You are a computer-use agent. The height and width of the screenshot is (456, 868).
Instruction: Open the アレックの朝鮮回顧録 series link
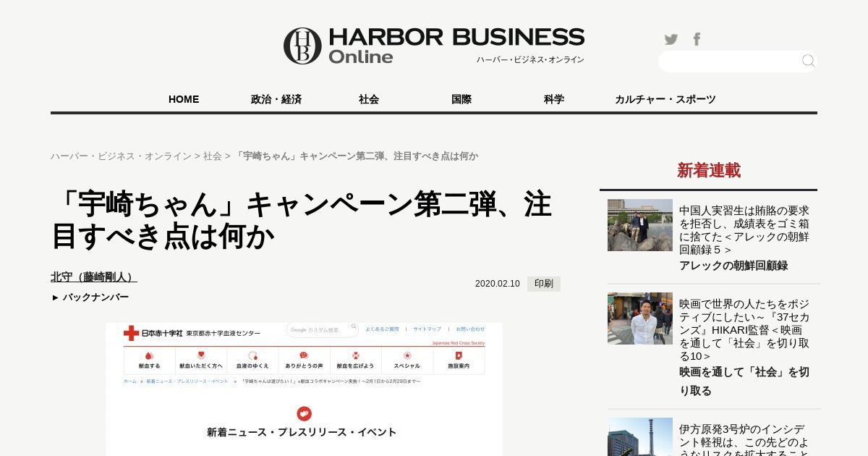[734, 266]
